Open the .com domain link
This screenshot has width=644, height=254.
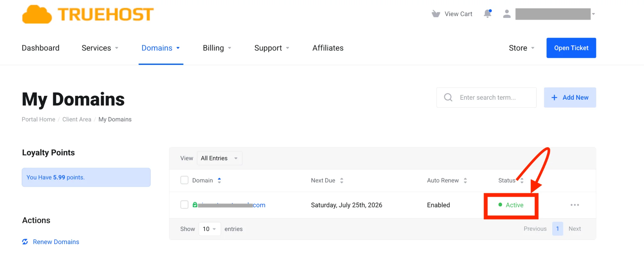(x=232, y=205)
